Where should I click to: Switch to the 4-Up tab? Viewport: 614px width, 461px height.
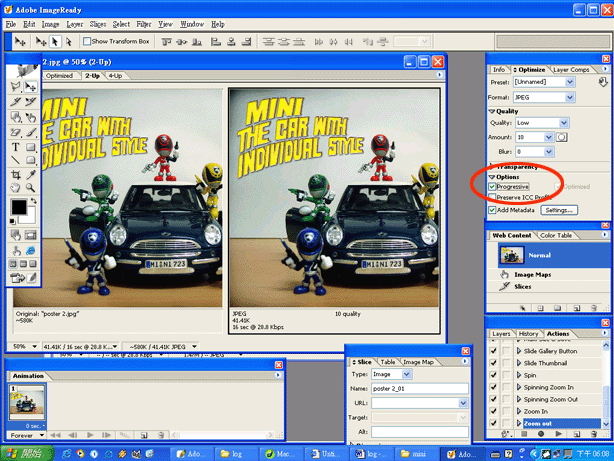116,76
